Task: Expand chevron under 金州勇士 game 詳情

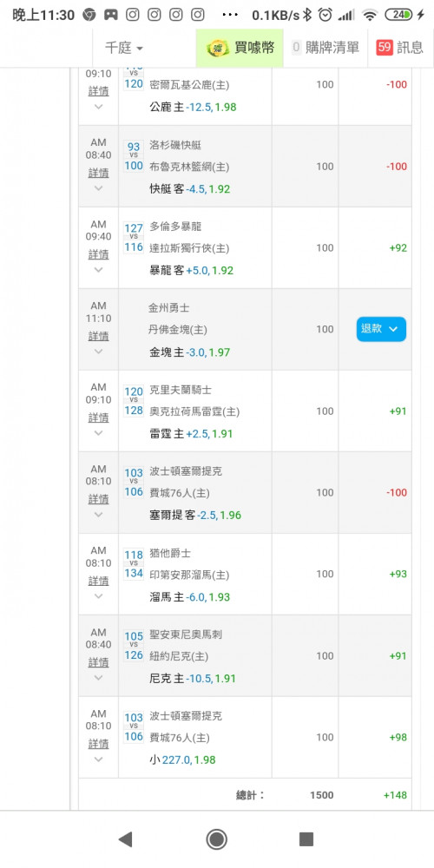Action: (99, 351)
